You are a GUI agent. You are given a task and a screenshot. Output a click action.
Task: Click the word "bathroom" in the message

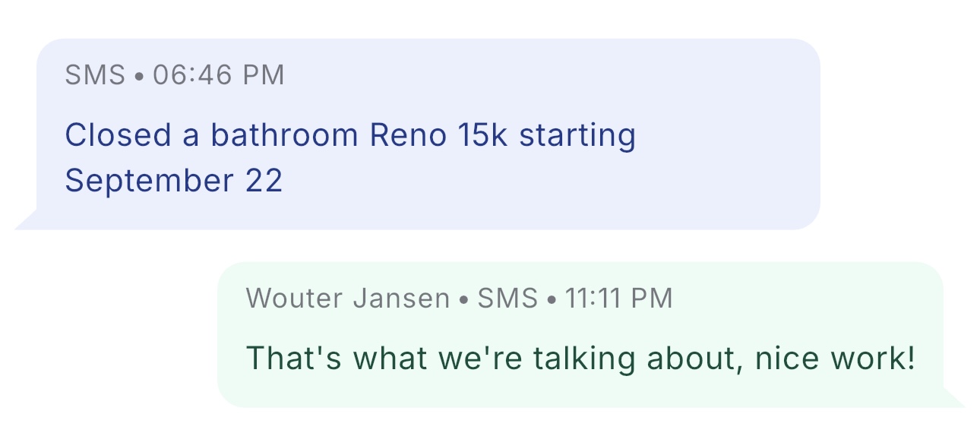click(283, 135)
